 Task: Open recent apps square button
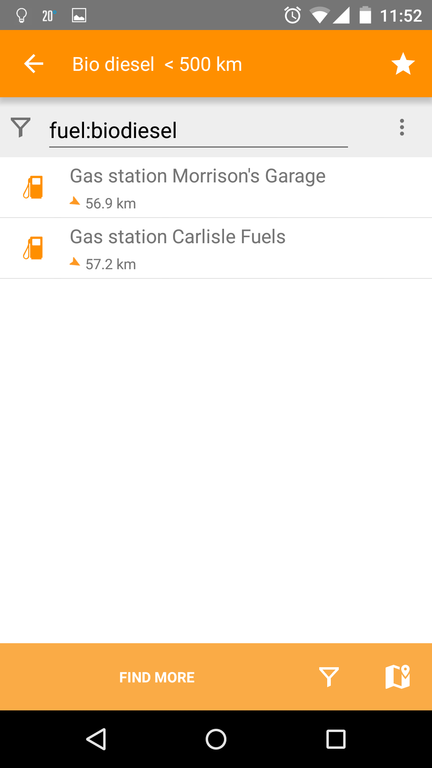point(336,739)
